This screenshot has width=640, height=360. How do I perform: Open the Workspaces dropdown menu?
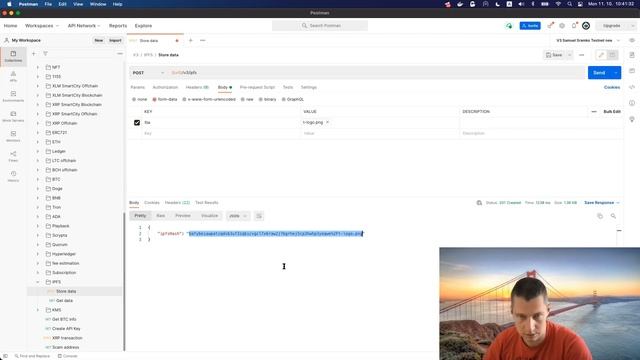point(42,26)
